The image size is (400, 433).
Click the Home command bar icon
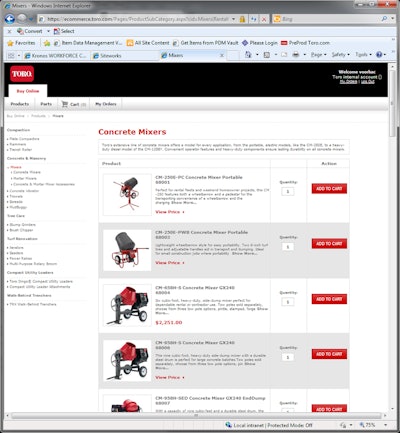coord(248,55)
